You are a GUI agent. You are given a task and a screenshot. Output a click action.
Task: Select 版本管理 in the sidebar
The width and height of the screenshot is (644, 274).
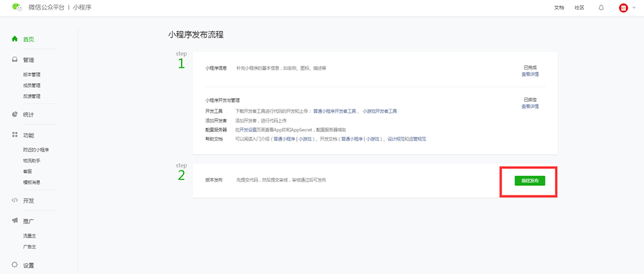(x=32, y=75)
